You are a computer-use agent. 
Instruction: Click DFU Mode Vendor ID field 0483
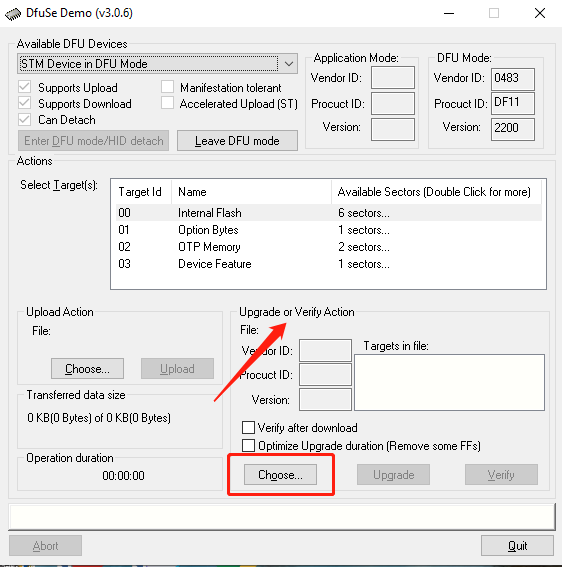click(513, 79)
